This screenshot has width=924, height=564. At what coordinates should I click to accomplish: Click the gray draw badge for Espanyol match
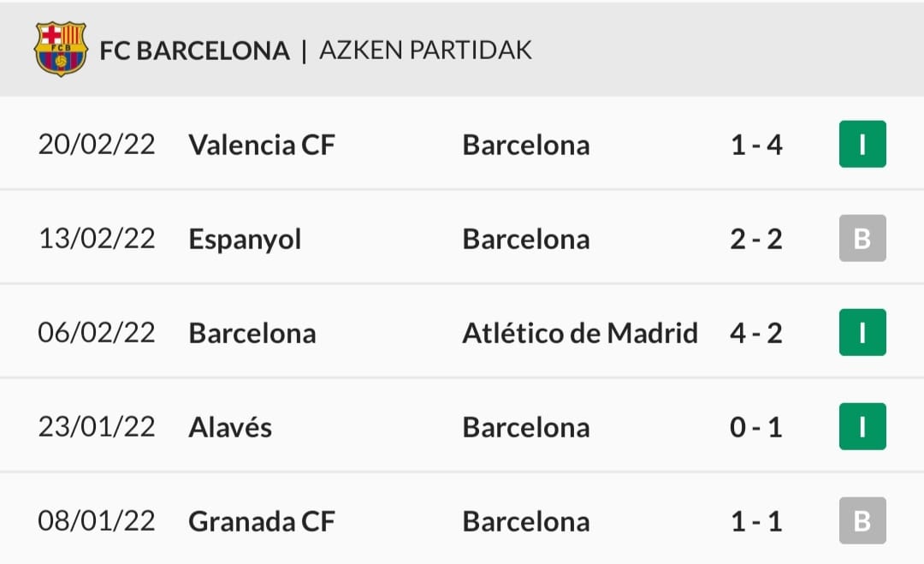point(862,238)
